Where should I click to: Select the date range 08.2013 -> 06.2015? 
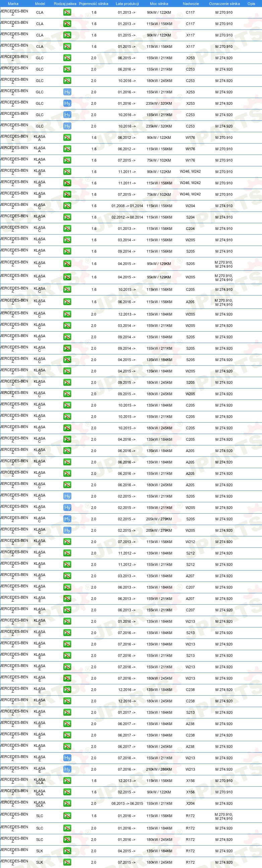pyautogui.click(x=127, y=803)
